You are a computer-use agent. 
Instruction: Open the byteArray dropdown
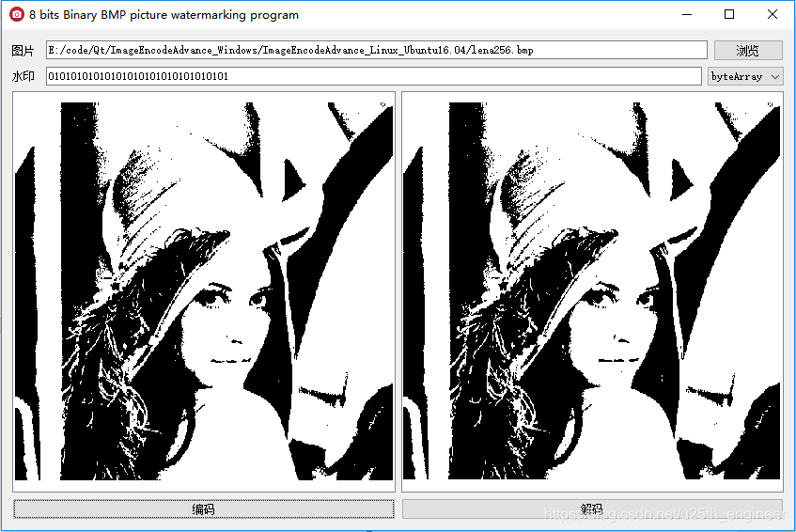tap(745, 77)
